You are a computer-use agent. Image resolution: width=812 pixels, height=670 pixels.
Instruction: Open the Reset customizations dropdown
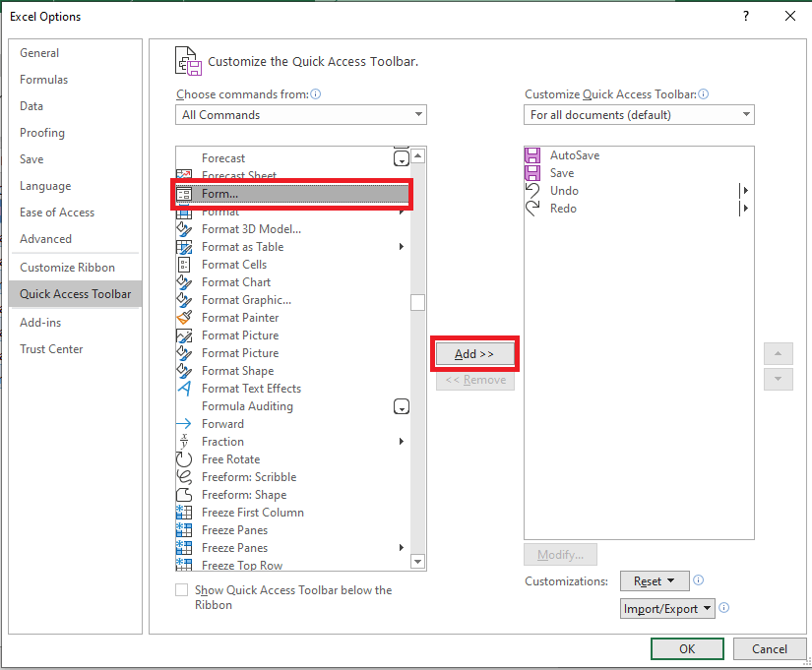[x=655, y=580]
